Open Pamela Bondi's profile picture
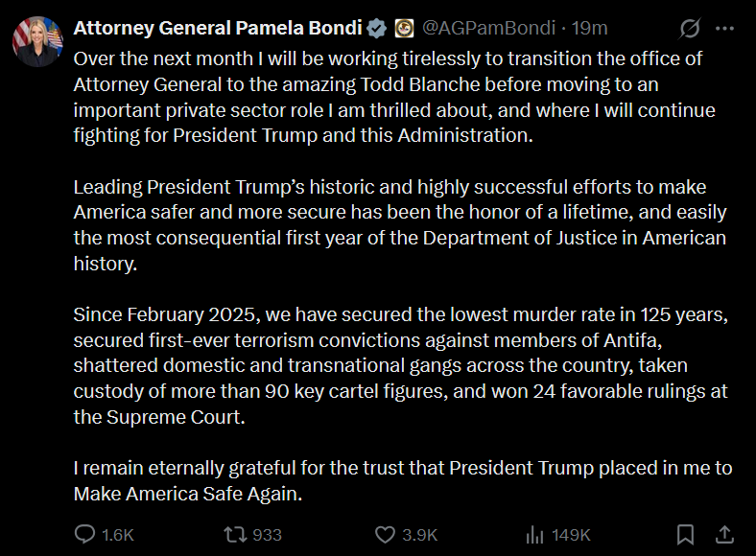Image resolution: width=756 pixels, height=556 pixels. [x=36, y=41]
